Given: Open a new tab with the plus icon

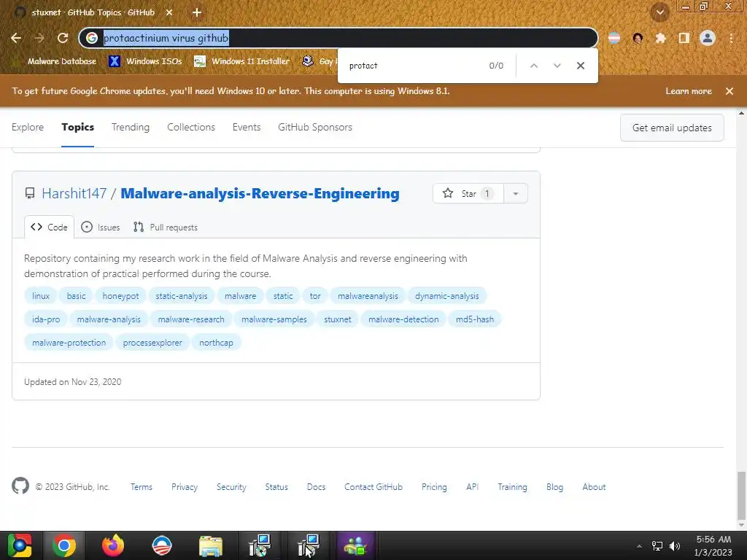Looking at the screenshot, I should tap(197, 13).
